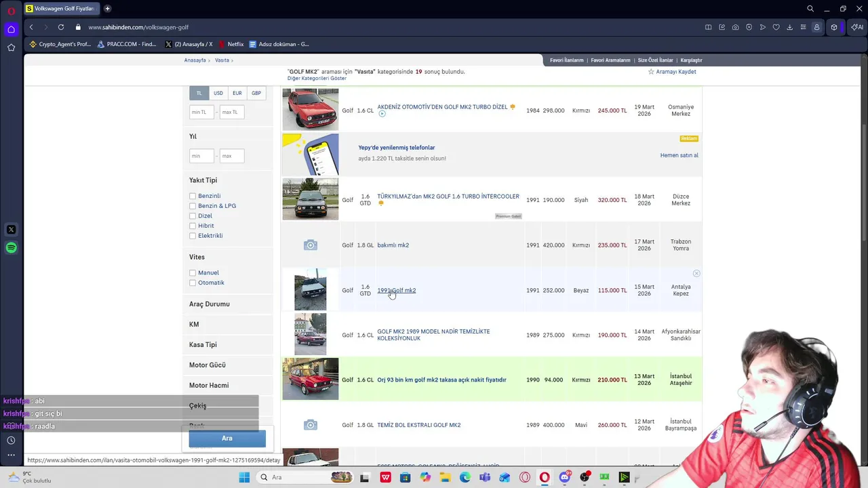Click the max year input field

(x=232, y=156)
